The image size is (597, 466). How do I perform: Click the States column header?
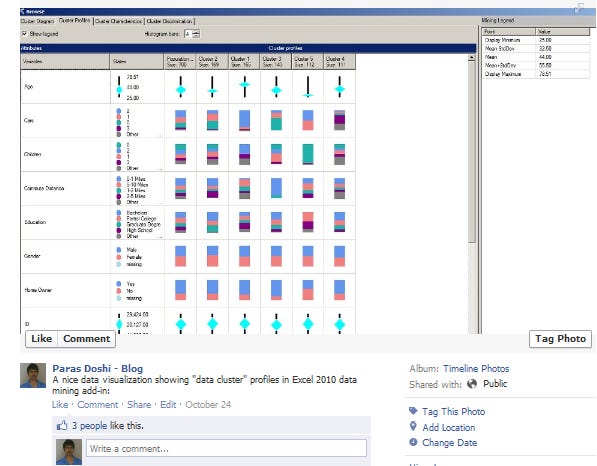[137, 61]
